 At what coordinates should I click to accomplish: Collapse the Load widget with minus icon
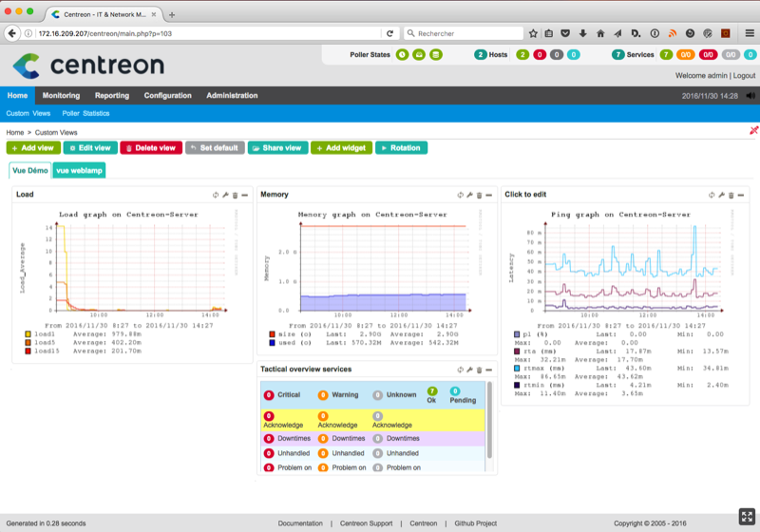tap(244, 194)
